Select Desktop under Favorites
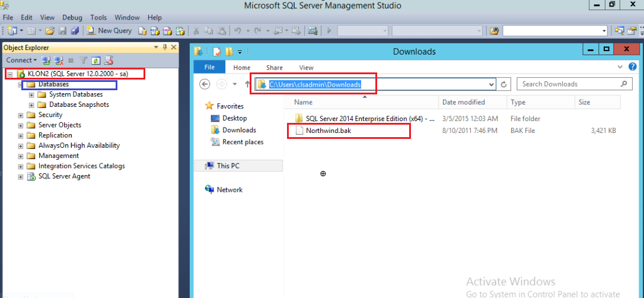644x298 pixels. [234, 118]
